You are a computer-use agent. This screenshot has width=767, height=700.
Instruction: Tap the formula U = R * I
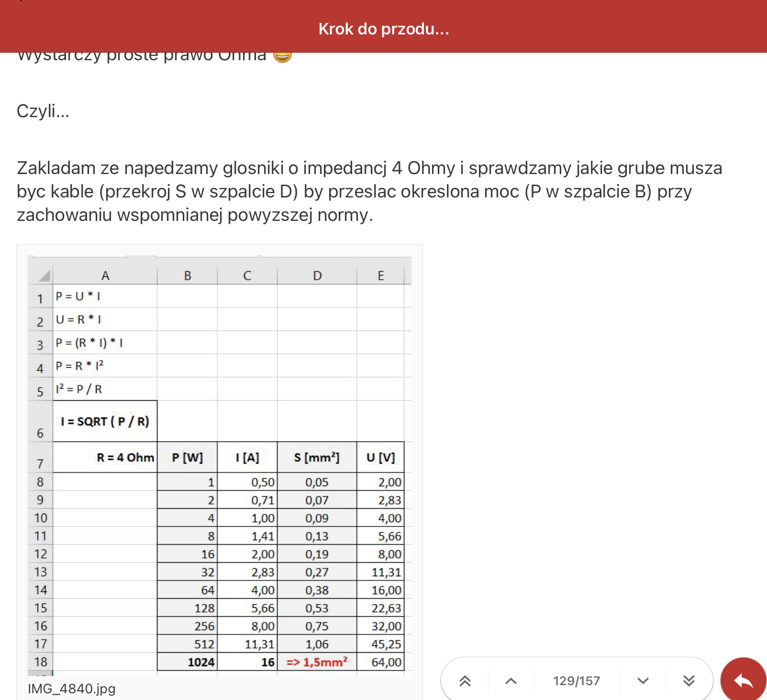pos(78,319)
